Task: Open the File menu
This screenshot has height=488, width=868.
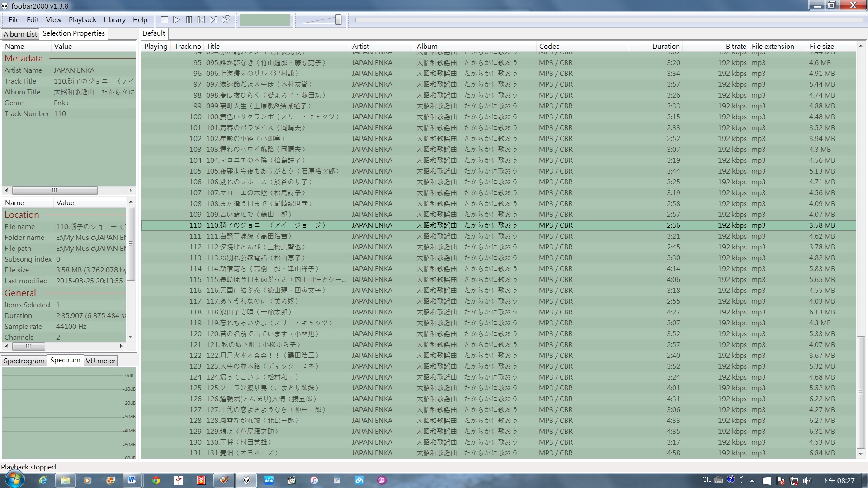Action: 13,20
